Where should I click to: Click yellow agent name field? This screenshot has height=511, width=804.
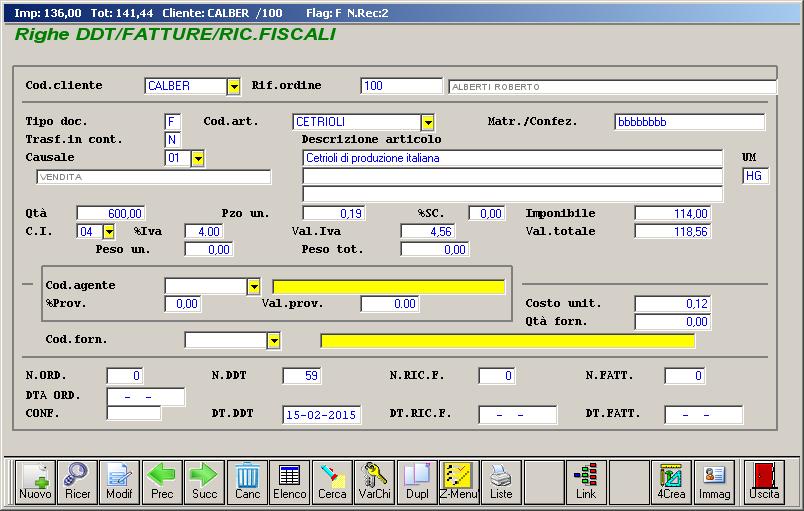(389, 287)
